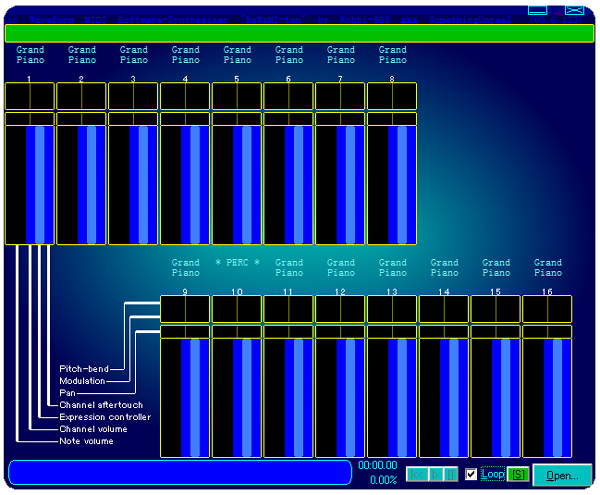Click channel 12 volume bar meter

(340, 397)
